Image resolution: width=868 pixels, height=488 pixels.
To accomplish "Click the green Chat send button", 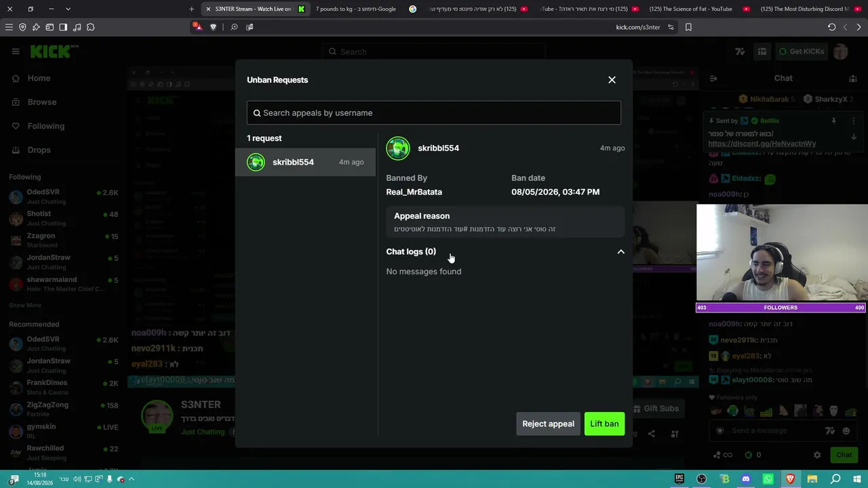I will 844,455.
